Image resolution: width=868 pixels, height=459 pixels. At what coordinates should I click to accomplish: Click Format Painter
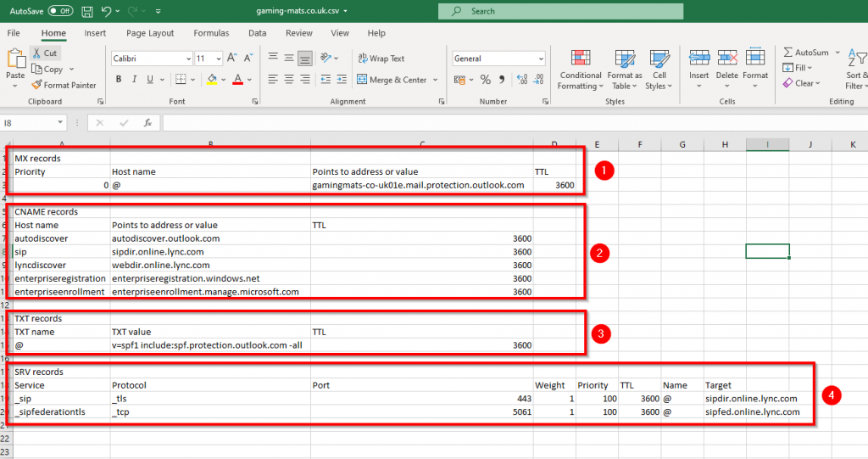click(64, 85)
